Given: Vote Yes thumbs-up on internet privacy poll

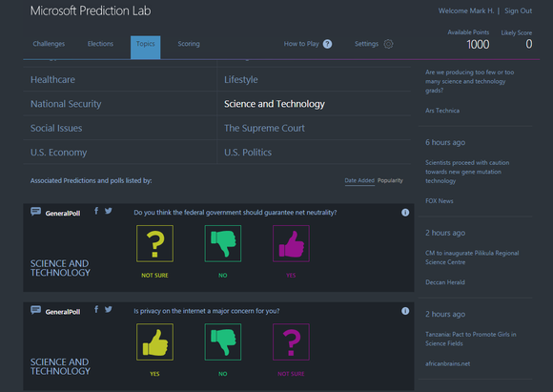Looking at the screenshot, I should point(154,341).
